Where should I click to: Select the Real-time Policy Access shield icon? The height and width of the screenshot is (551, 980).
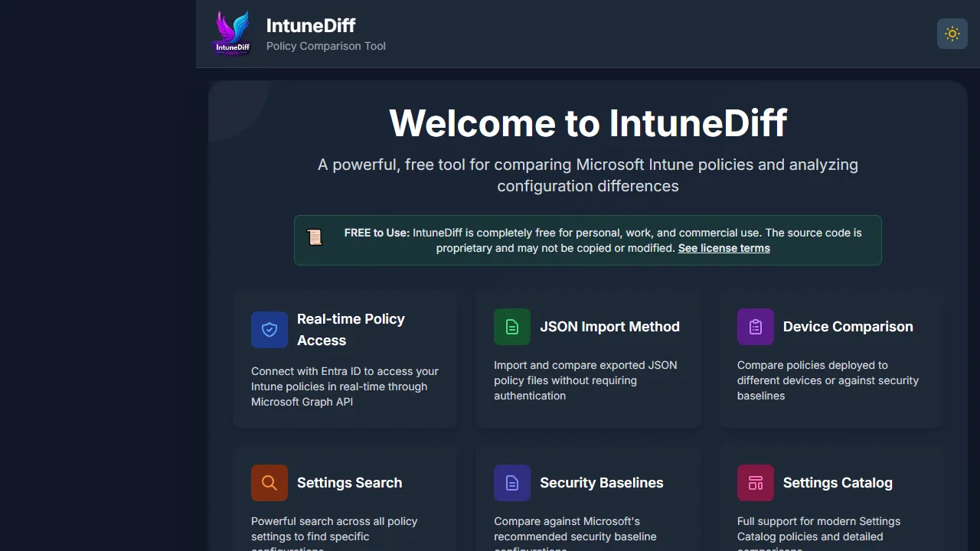coord(269,329)
